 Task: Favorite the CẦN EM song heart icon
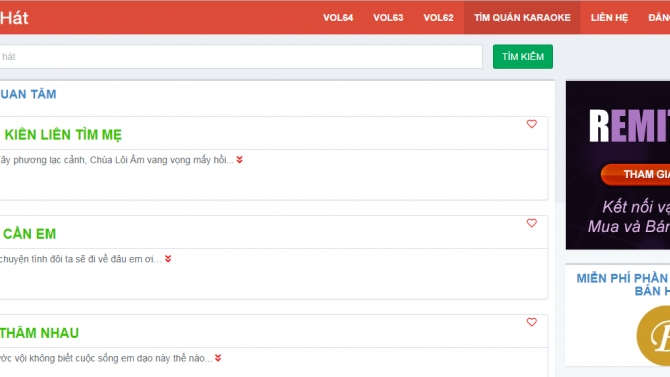pos(532,223)
